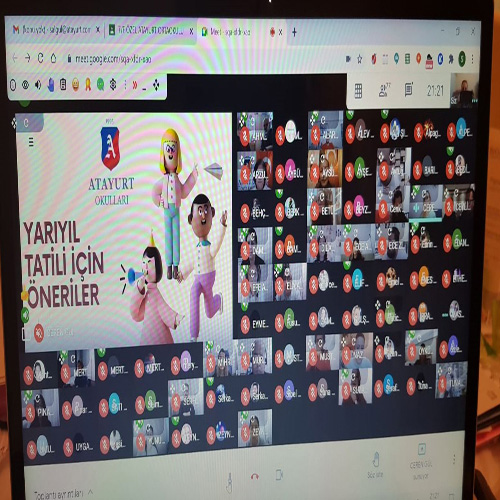Open the blue K extension icon
500x500 pixels.
tap(440, 59)
